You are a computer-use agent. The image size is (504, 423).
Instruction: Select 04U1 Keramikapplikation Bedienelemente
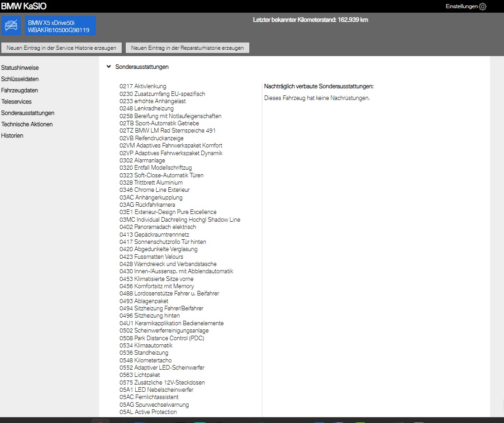[171, 323]
